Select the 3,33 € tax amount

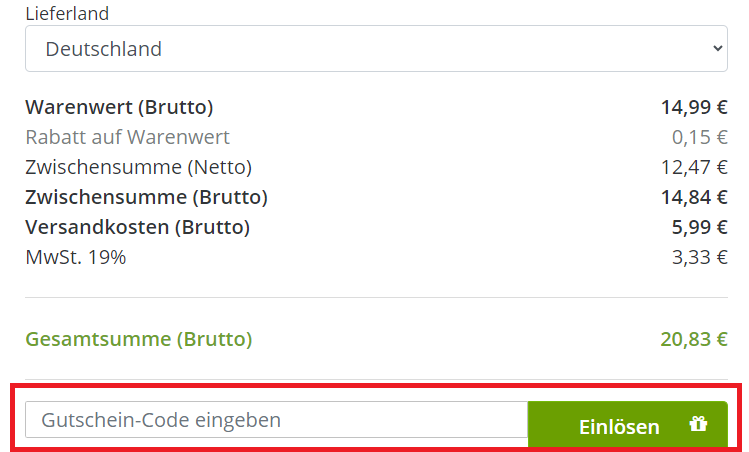(699, 257)
